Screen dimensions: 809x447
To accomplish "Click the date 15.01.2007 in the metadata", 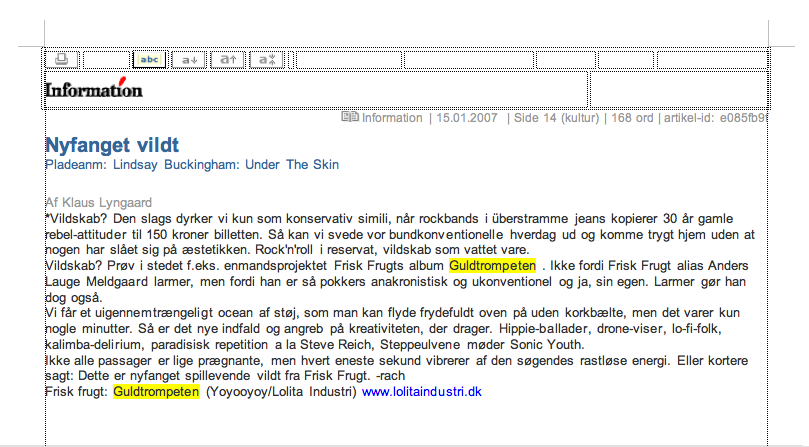I will coord(466,118).
